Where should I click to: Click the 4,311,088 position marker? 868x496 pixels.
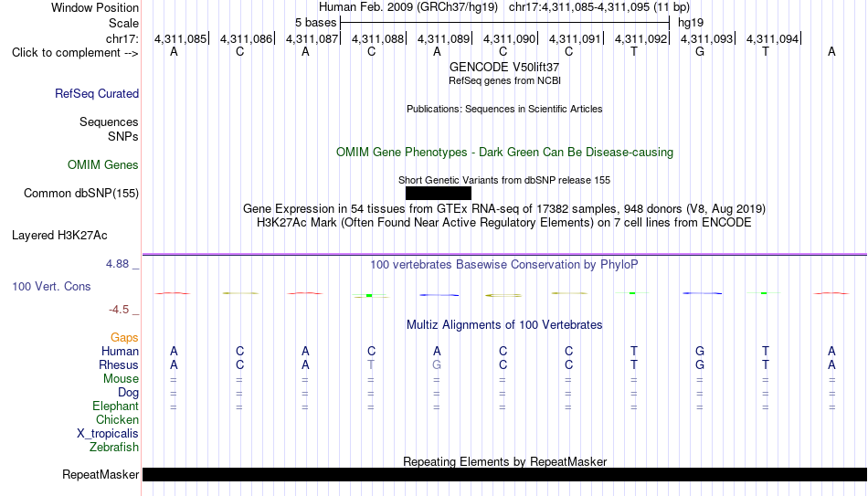tap(378, 38)
